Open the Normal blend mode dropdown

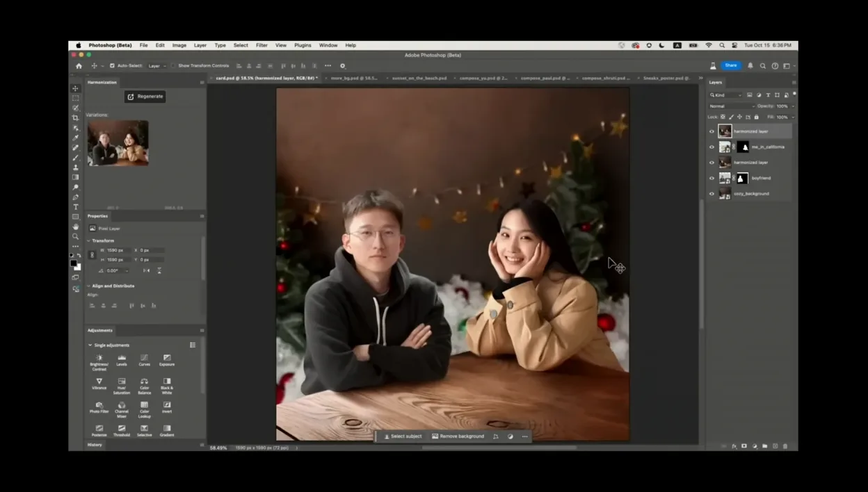click(731, 106)
